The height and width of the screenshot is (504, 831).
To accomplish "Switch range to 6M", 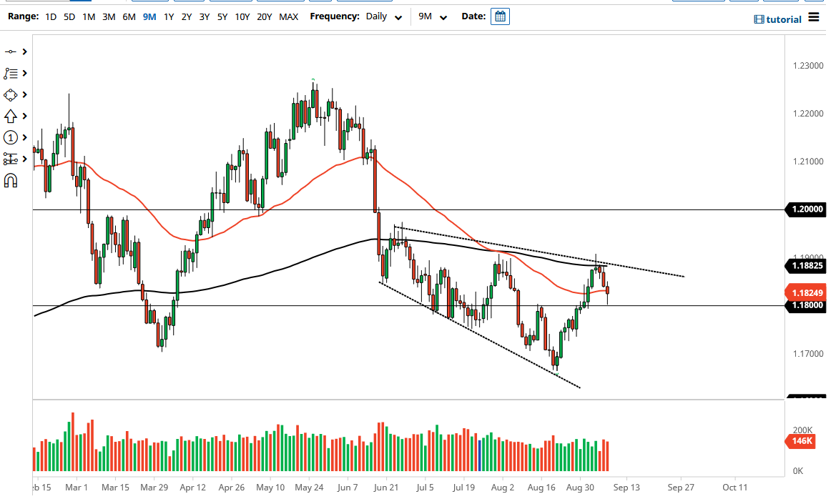I will 129,16.
